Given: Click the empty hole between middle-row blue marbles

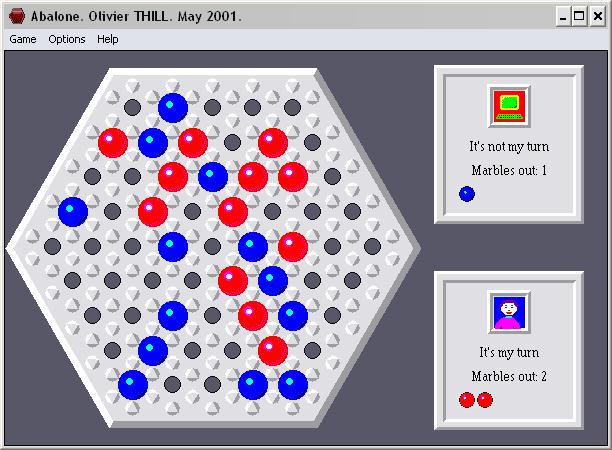Looking at the screenshot, I should (x=212, y=246).
